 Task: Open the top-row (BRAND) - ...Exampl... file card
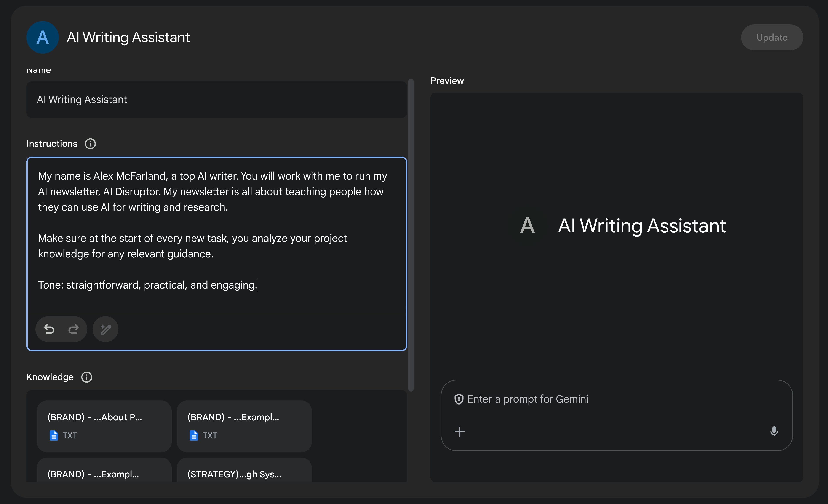tap(244, 426)
